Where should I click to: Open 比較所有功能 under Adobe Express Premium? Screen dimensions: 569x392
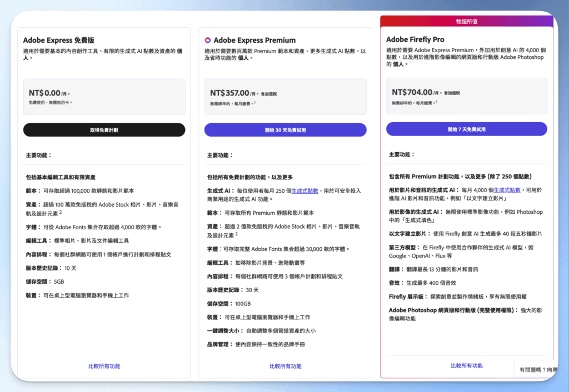click(x=285, y=366)
